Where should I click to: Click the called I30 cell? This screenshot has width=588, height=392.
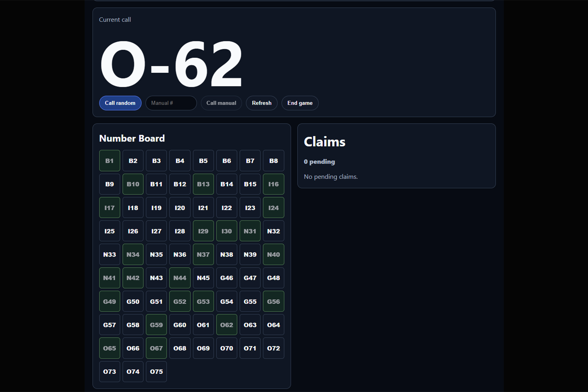click(227, 231)
